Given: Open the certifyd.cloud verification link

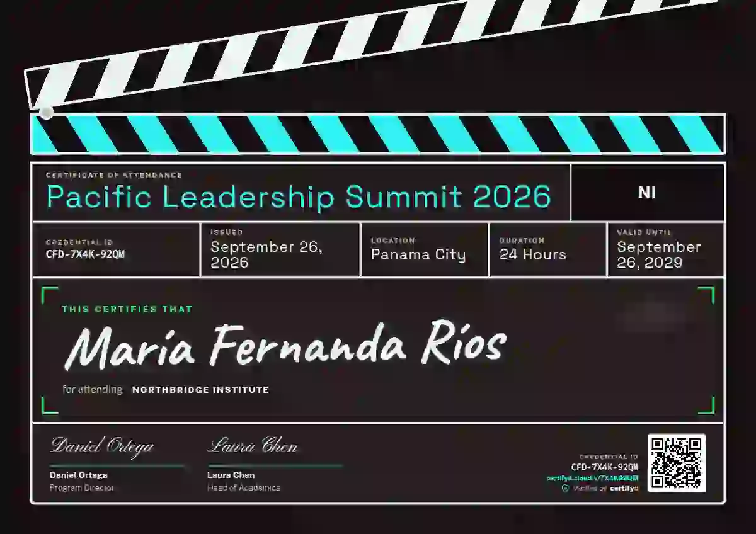Looking at the screenshot, I should (592, 478).
